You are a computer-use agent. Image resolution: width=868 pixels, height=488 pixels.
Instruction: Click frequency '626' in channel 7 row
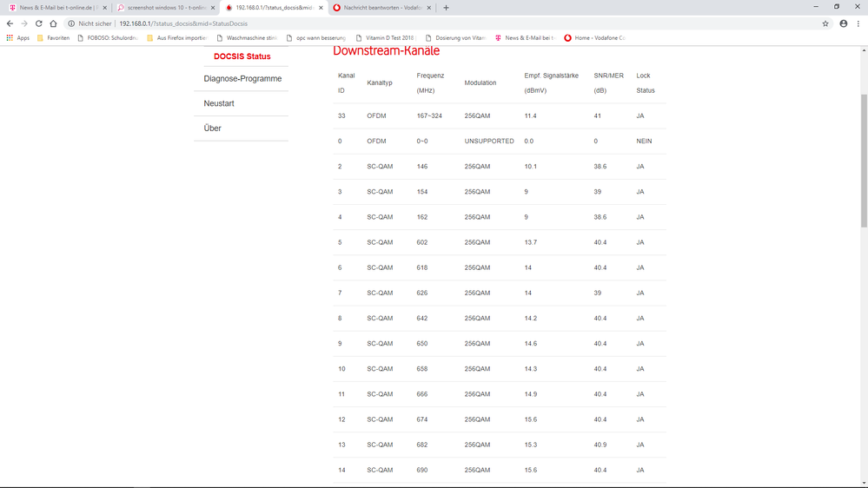coord(421,293)
